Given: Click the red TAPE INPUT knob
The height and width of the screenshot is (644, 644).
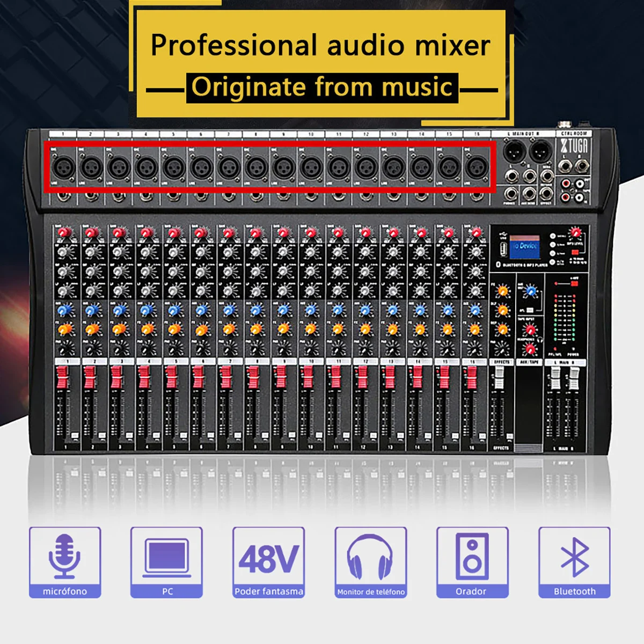Looking at the screenshot, I should 530,329.
